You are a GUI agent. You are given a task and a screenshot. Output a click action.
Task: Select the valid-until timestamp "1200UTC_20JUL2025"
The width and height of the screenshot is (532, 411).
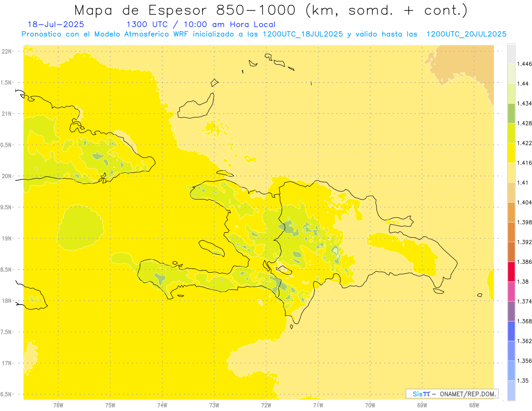466,34
